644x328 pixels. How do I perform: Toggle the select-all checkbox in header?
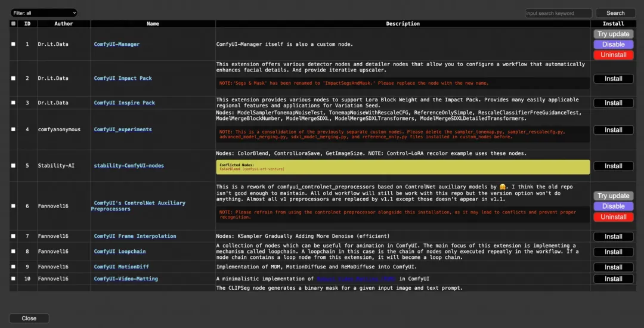pyautogui.click(x=14, y=24)
